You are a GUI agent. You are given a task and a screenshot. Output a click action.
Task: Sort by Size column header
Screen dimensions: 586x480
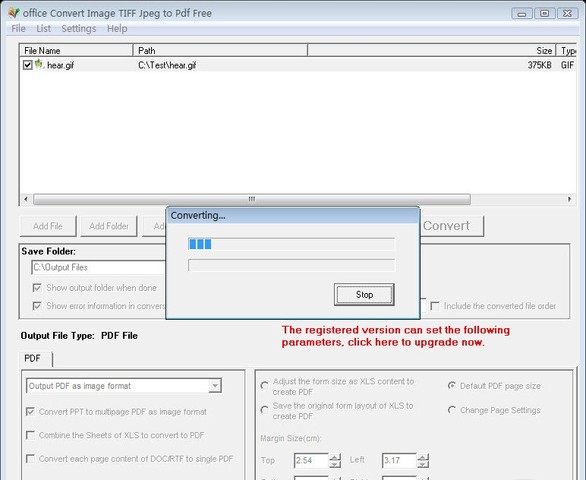[432, 50]
